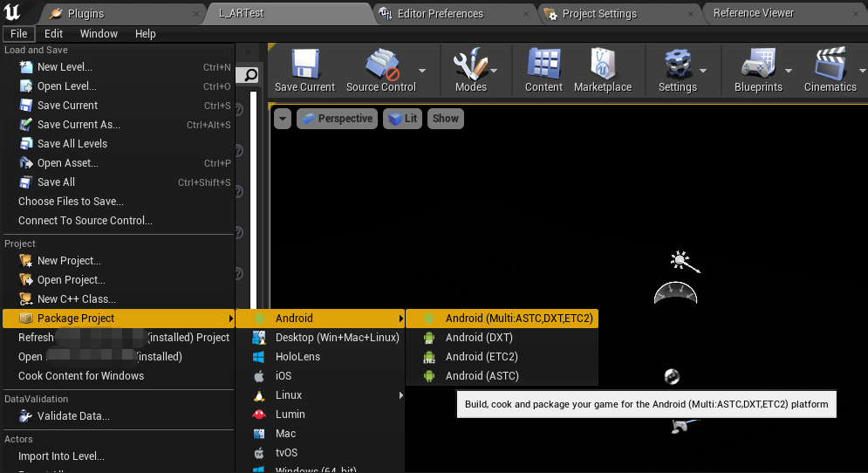
Task: Click the search magnifier icon
Action: click(x=250, y=75)
